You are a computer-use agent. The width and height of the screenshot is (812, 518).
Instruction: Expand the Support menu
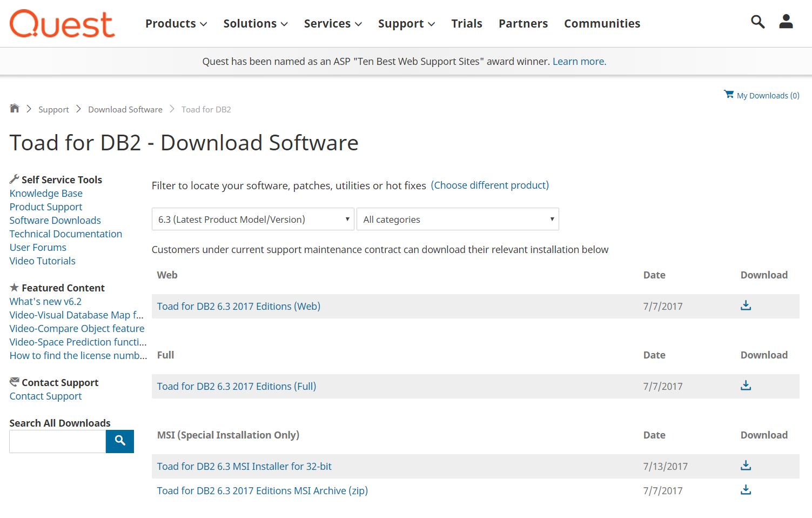[406, 24]
